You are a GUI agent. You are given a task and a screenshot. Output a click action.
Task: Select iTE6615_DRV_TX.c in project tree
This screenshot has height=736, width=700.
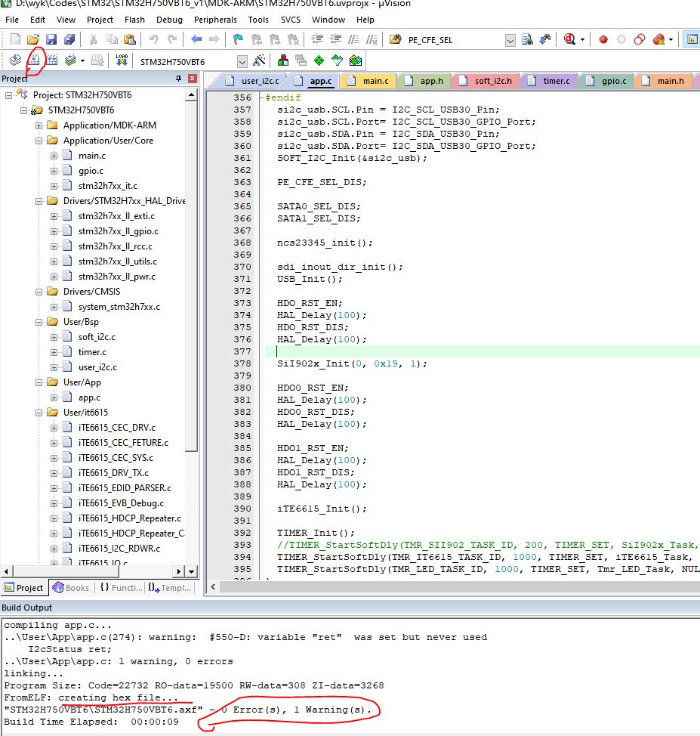113,473
